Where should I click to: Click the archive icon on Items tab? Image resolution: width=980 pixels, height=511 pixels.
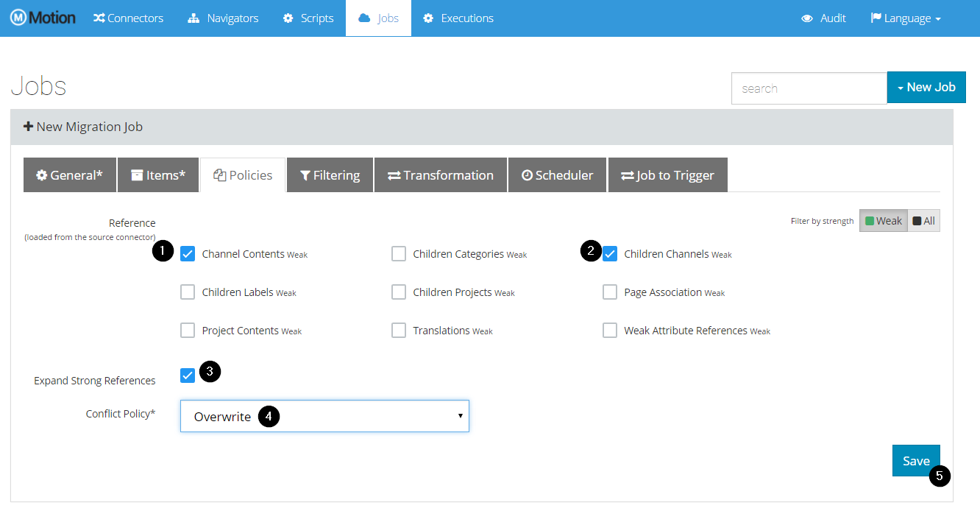137,175
